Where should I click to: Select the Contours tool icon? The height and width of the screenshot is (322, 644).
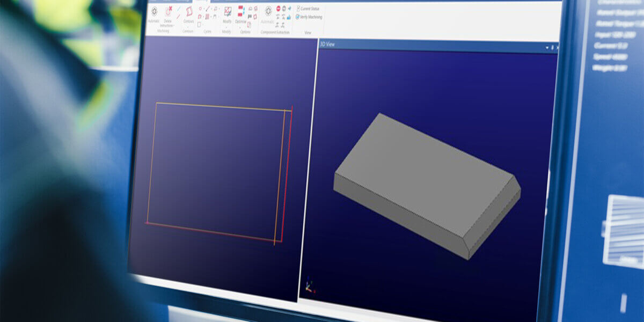coord(189,11)
